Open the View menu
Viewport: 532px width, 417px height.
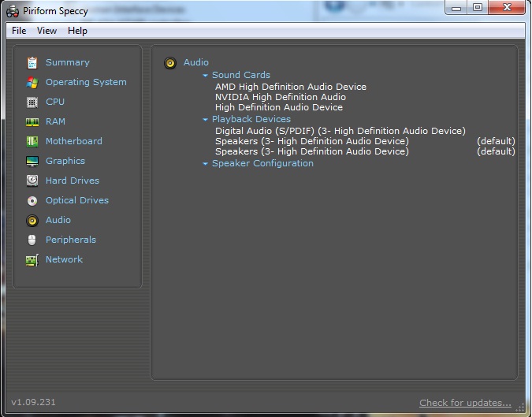(47, 31)
